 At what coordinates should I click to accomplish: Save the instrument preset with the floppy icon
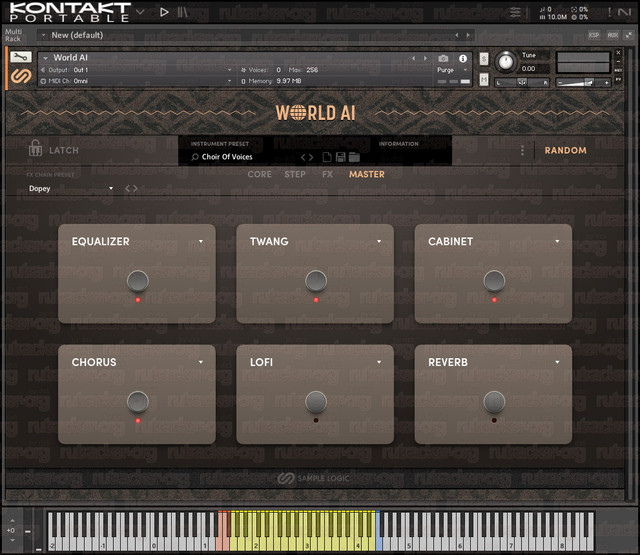pyautogui.click(x=340, y=157)
